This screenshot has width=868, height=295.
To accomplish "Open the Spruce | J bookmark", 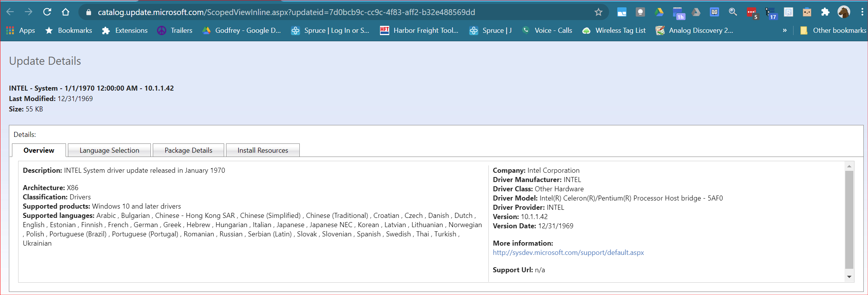I will (491, 30).
